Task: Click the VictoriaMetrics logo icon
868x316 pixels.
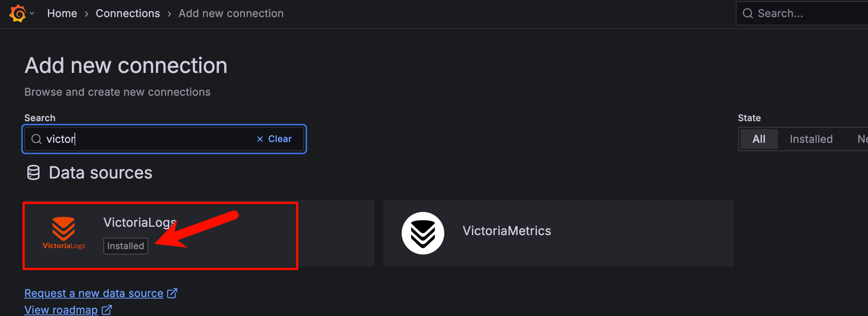Action: point(423,233)
